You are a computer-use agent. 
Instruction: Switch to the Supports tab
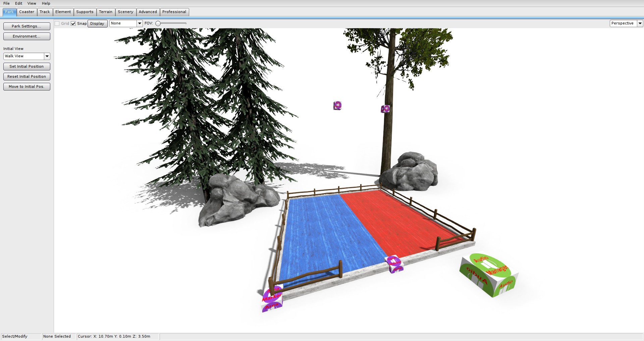pyautogui.click(x=85, y=12)
